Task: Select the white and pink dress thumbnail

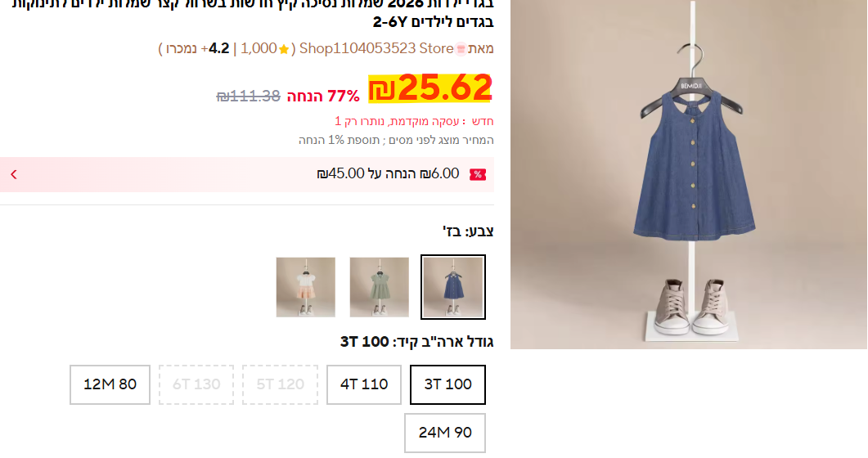Action: tap(306, 287)
